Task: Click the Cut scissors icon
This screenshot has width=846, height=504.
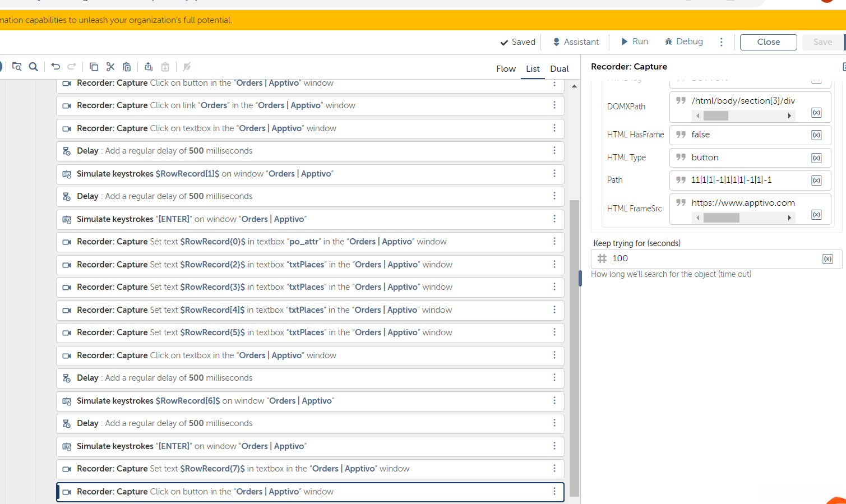Action: 110,67
